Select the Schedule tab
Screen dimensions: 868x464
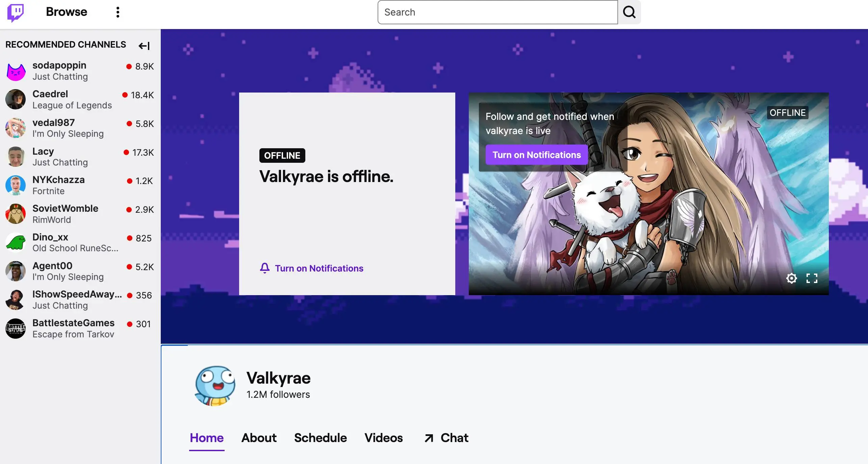pyautogui.click(x=320, y=438)
